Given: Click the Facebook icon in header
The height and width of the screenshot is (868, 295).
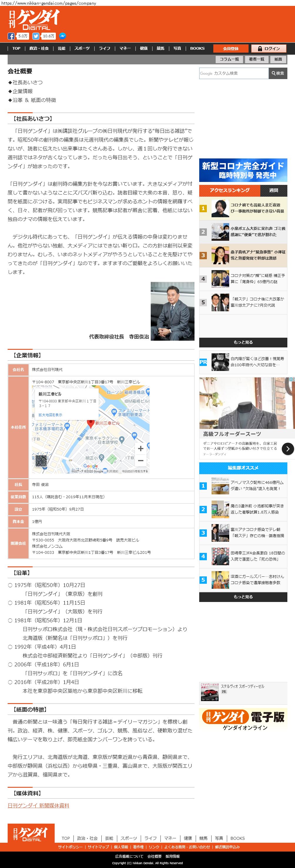Looking at the screenshot, I should [x=11, y=36].
